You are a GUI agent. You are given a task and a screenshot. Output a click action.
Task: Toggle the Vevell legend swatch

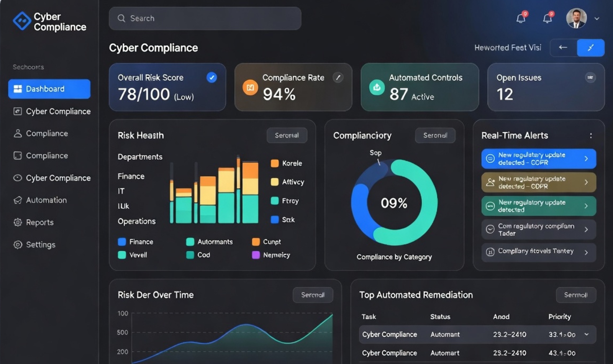coord(122,255)
